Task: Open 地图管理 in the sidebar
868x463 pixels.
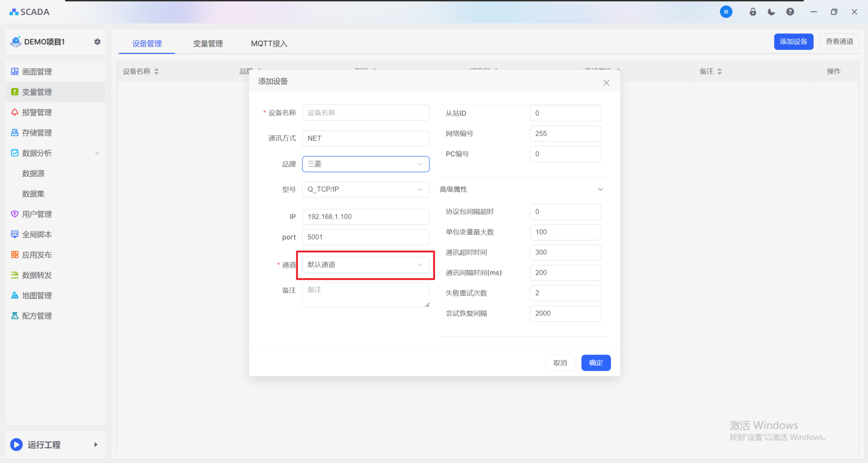Action: (x=55, y=295)
